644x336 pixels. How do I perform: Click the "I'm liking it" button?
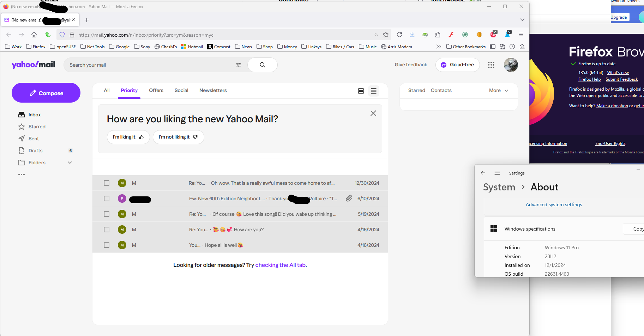(x=128, y=137)
